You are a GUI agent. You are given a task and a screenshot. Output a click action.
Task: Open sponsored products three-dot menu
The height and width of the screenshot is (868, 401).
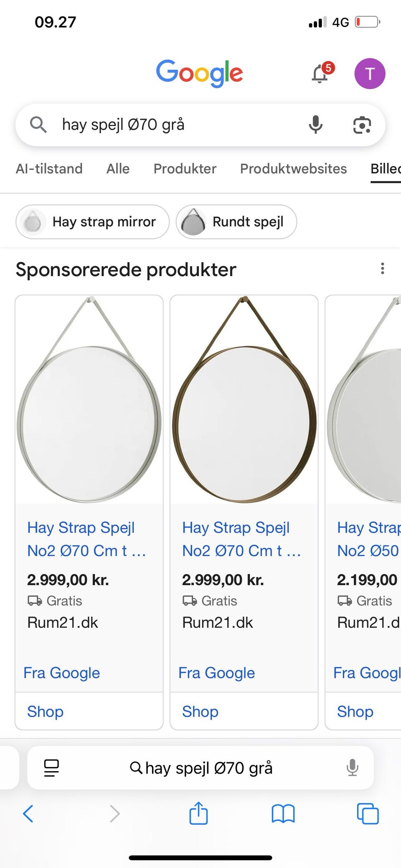point(382,269)
